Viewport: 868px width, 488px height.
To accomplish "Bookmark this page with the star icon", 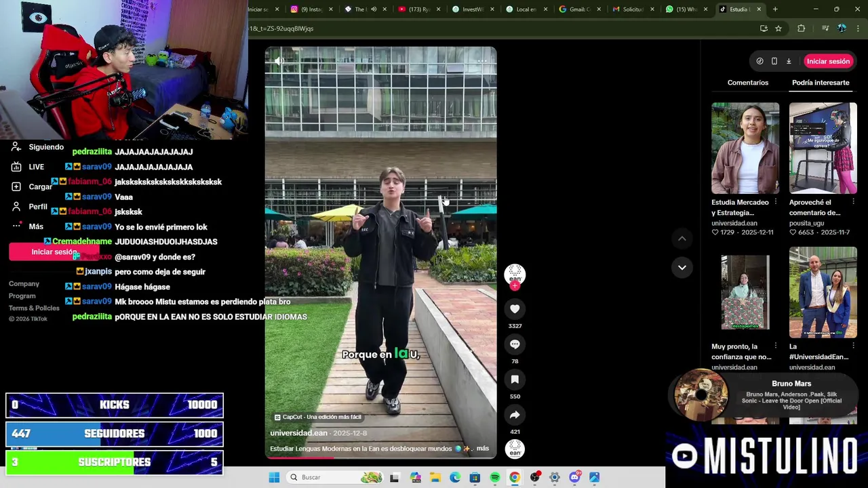I will [x=778, y=28].
